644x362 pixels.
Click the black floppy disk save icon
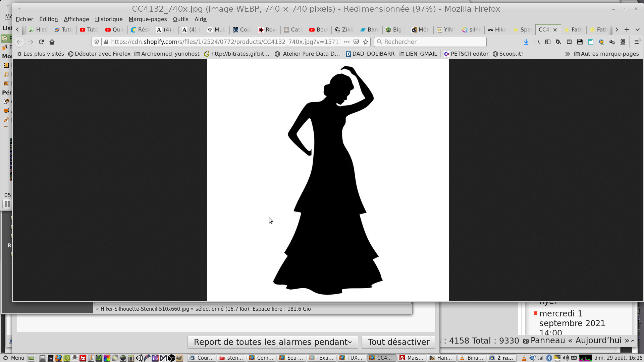click(x=580, y=42)
